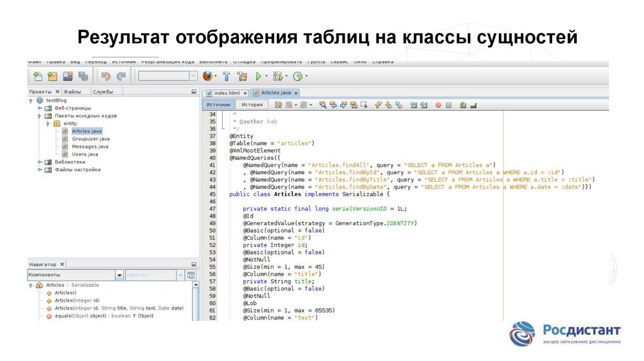Open the Run Project dropdown arrow
This screenshot has height=361, width=644.
pyautogui.click(x=266, y=76)
